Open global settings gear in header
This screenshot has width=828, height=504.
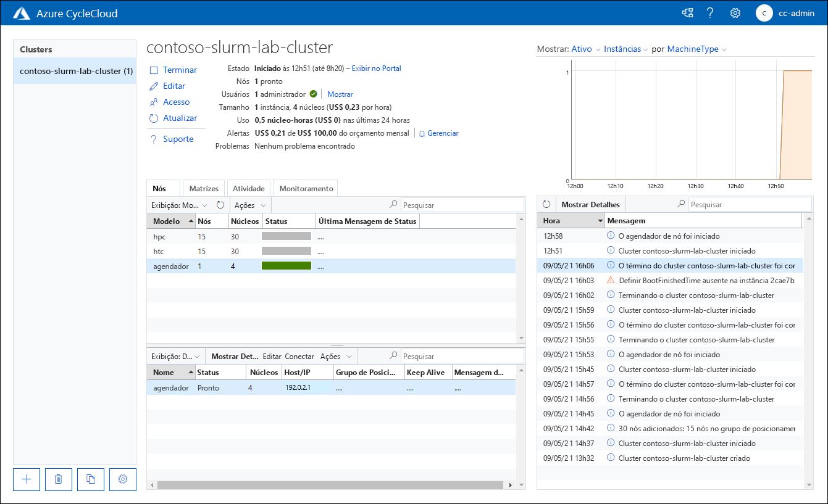[x=735, y=13]
